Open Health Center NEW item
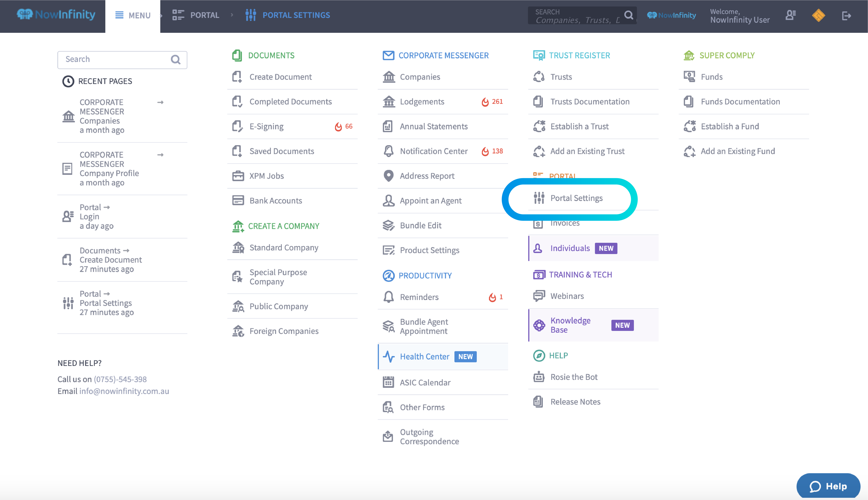 [x=443, y=357]
